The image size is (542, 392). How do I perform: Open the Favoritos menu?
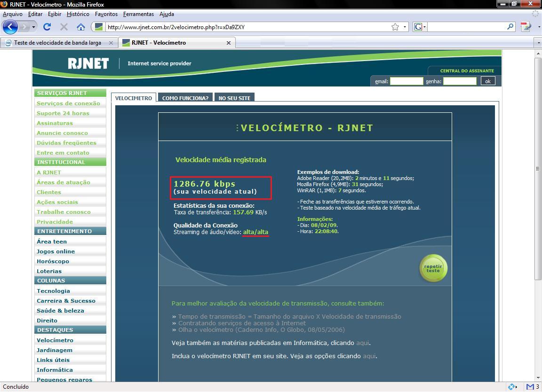click(x=106, y=14)
